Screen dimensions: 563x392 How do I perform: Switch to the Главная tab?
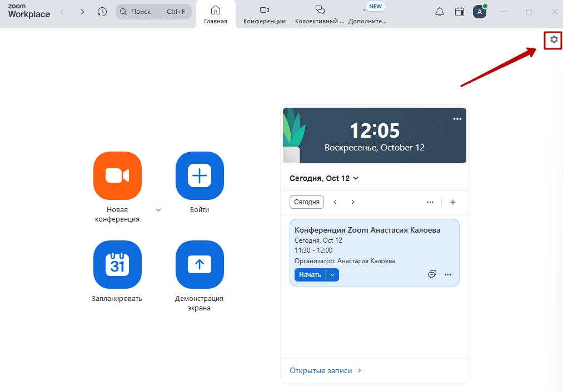(x=216, y=14)
